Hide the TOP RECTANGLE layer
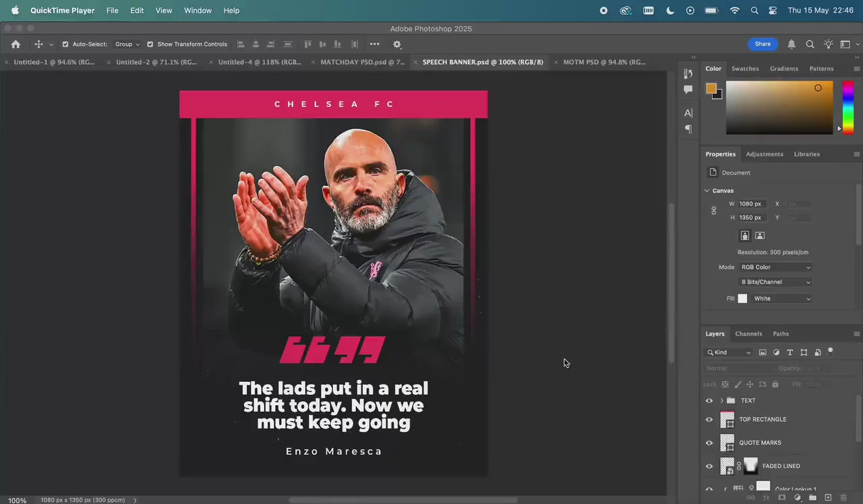The image size is (863, 504). click(x=709, y=420)
